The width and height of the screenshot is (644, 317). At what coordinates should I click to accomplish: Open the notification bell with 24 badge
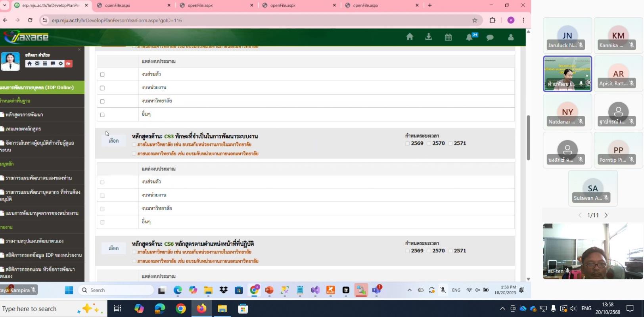pyautogui.click(x=470, y=37)
